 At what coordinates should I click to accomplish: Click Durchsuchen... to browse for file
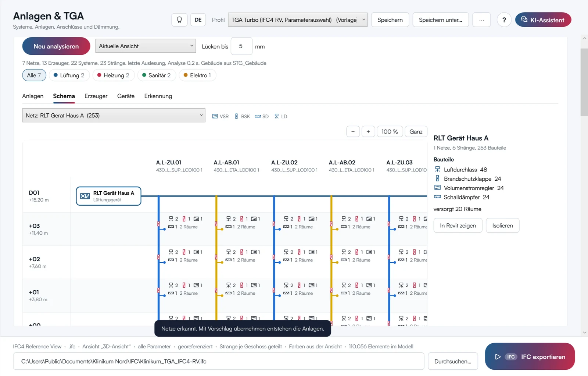click(453, 361)
